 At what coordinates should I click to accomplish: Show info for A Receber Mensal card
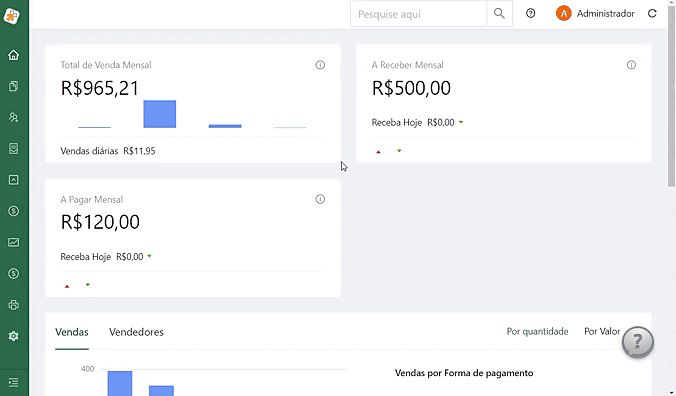631,65
